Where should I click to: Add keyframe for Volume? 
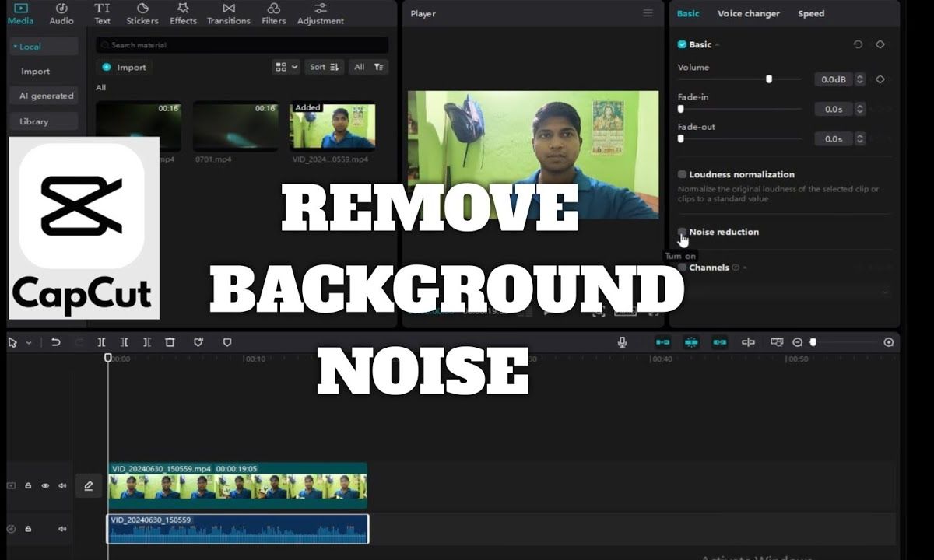tap(880, 79)
